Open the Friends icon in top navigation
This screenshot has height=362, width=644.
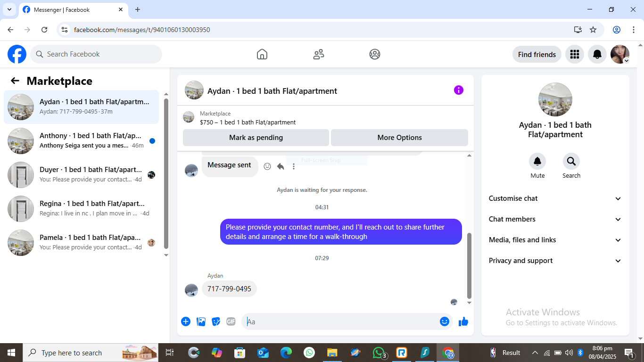pos(319,54)
